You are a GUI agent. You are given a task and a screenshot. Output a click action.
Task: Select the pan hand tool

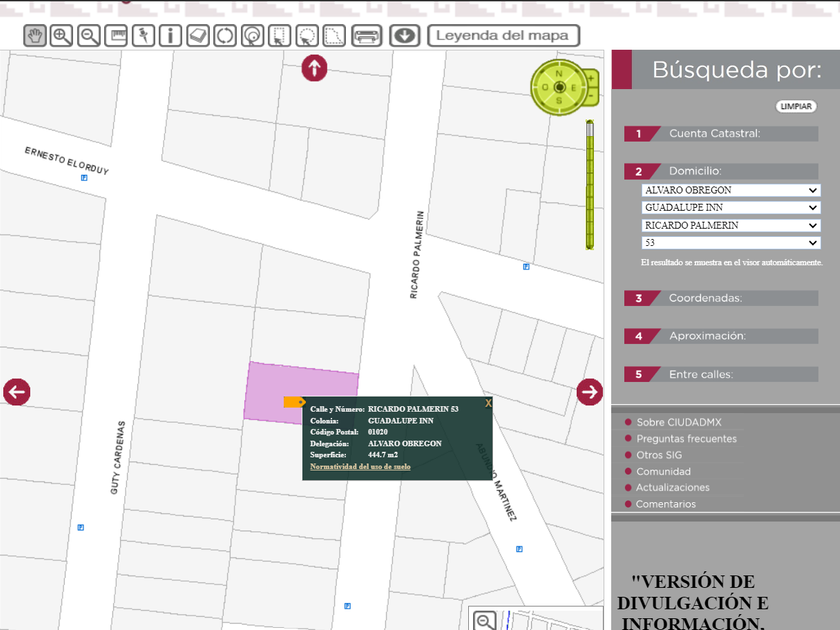click(35, 36)
